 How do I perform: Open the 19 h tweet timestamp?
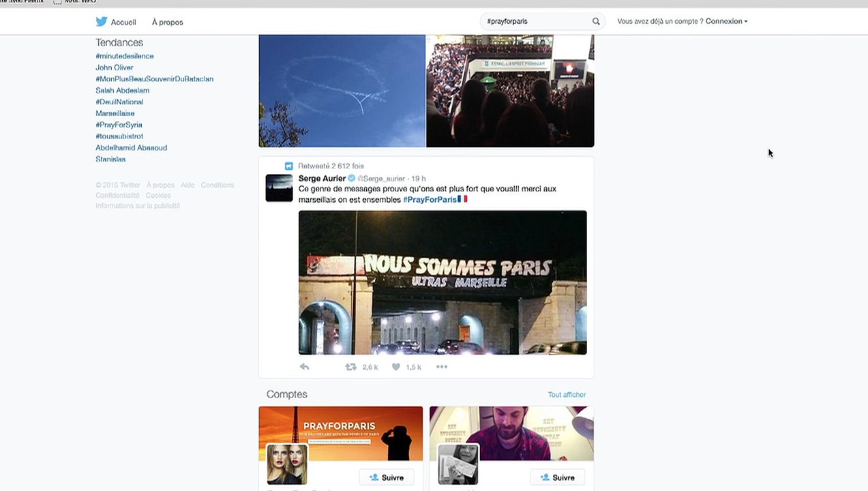419,179
